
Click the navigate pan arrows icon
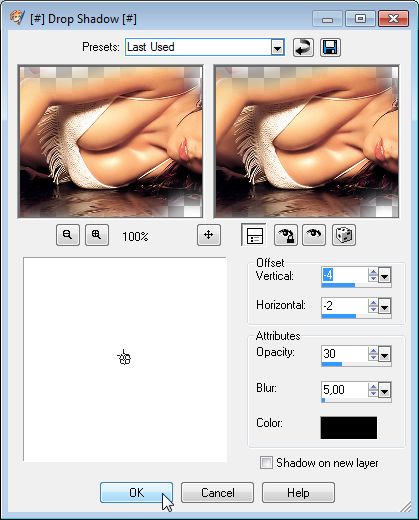click(209, 235)
